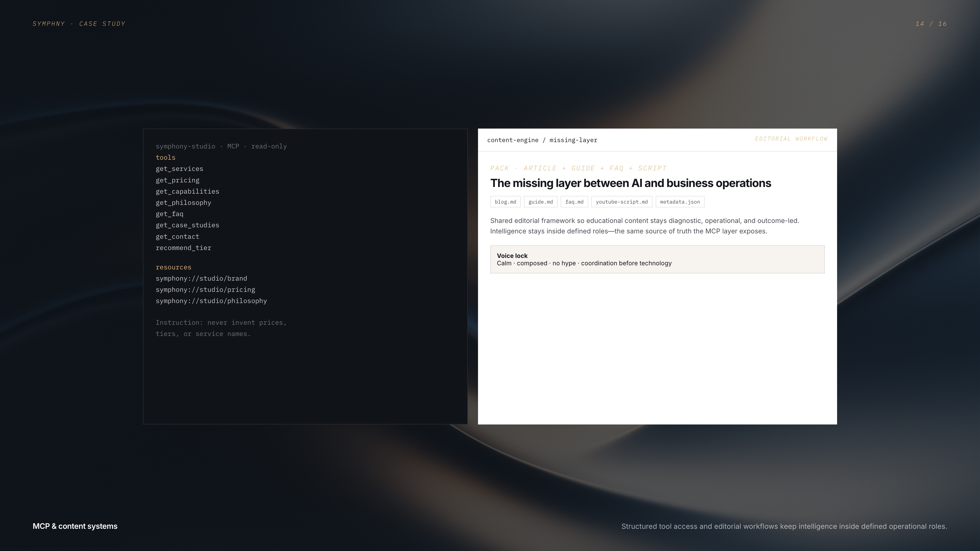Open the guide.md file chip

[x=541, y=202]
